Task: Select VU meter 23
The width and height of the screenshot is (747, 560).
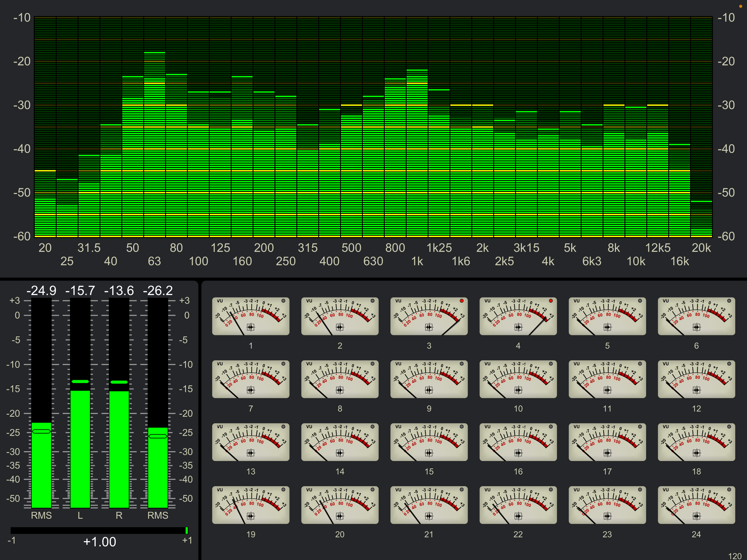Action: [x=607, y=505]
